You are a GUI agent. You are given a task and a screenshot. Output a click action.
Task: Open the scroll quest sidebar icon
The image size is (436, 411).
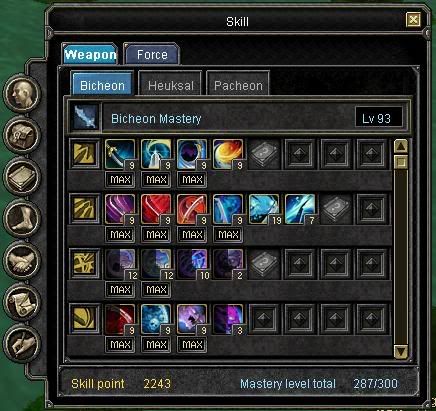pyautogui.click(x=22, y=302)
